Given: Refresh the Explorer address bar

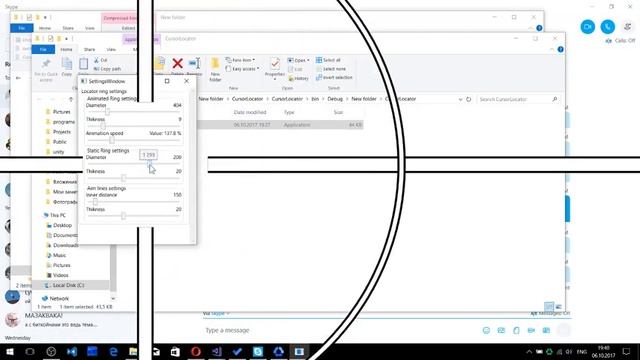Looking at the screenshot, I should (x=469, y=99).
